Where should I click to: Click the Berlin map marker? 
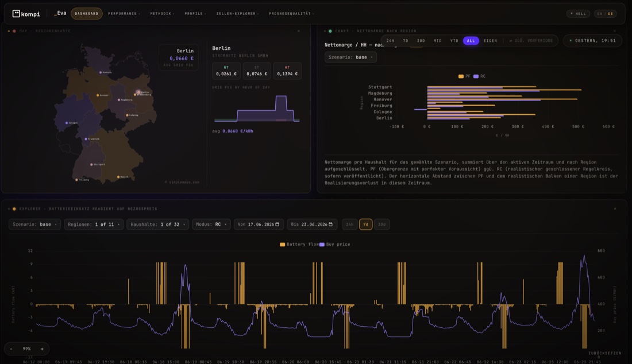(x=138, y=92)
